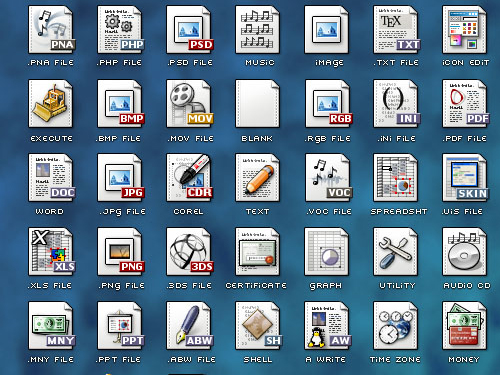The height and width of the screenshot is (375, 500).
Task: Click the '.PNA FILE' label text
Action: click(x=51, y=63)
